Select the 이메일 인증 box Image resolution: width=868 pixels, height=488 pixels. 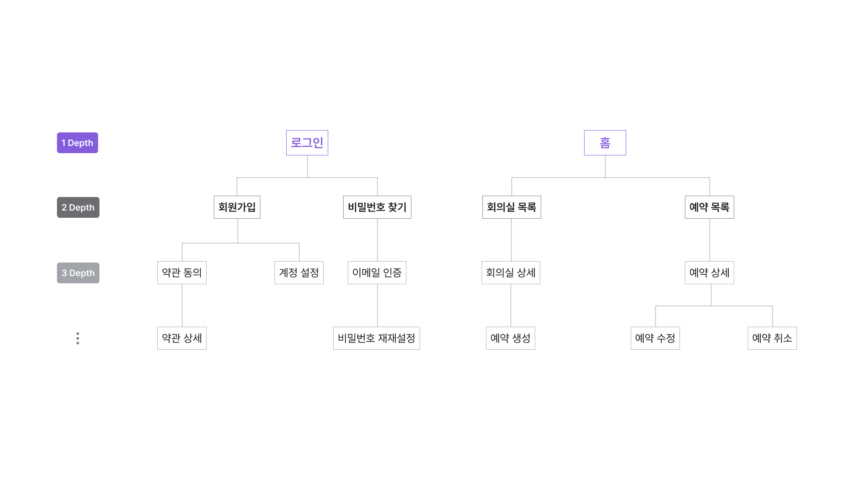[377, 273]
